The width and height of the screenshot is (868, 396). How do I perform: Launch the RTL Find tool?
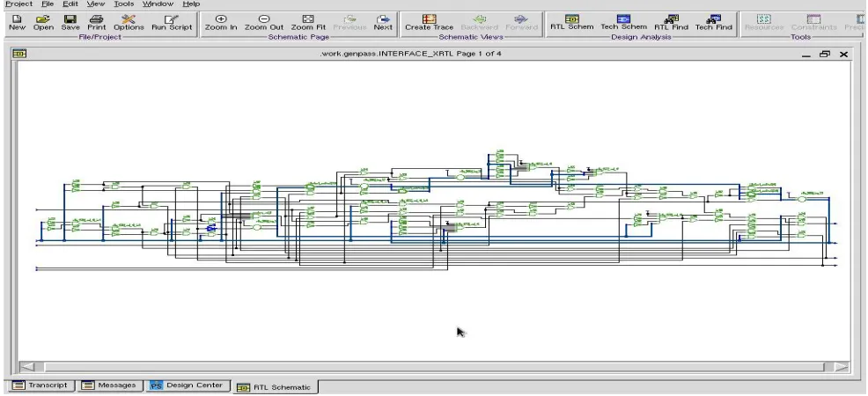pyautogui.click(x=672, y=23)
